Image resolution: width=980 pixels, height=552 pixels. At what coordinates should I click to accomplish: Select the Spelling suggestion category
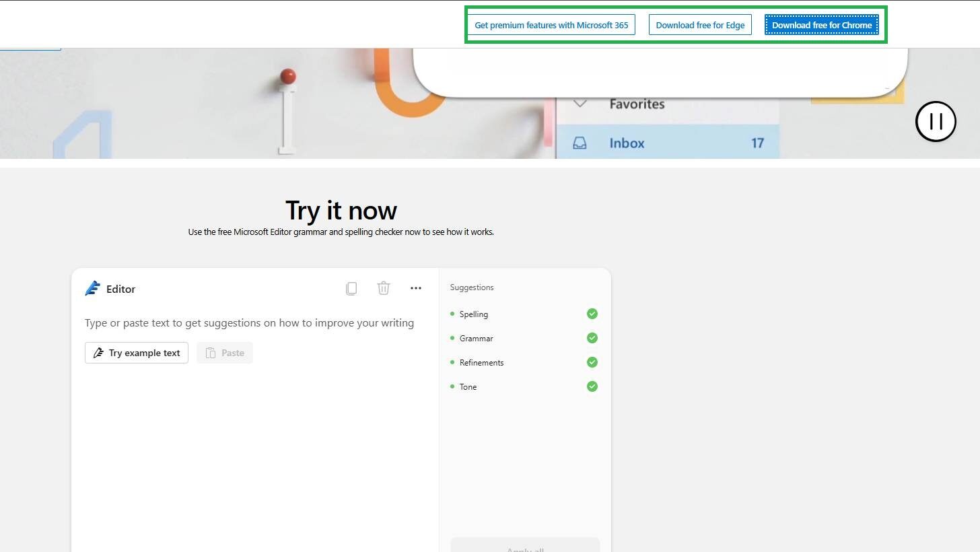coord(473,314)
